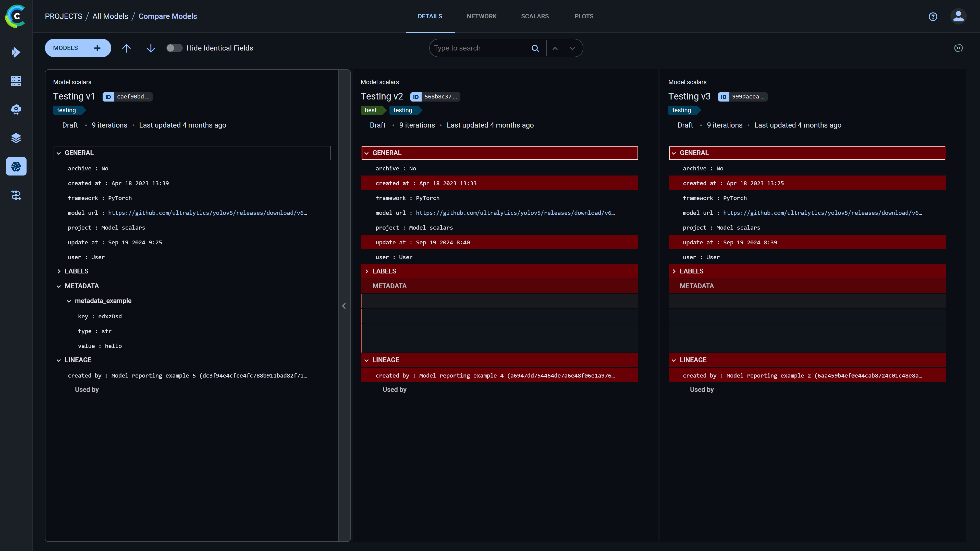Collapse metadata_example tree node
The width and height of the screenshot is (980, 551).
(x=69, y=301)
